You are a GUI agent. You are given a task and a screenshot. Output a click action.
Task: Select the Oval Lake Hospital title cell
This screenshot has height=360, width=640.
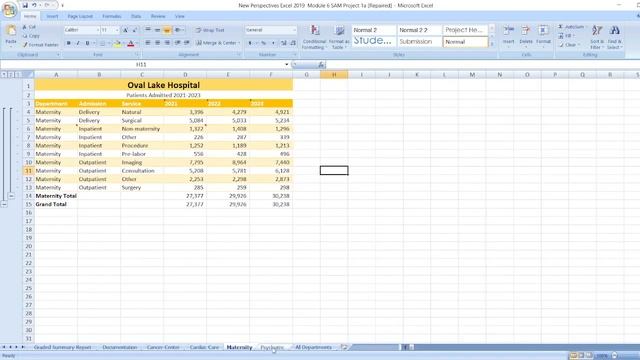(x=163, y=85)
